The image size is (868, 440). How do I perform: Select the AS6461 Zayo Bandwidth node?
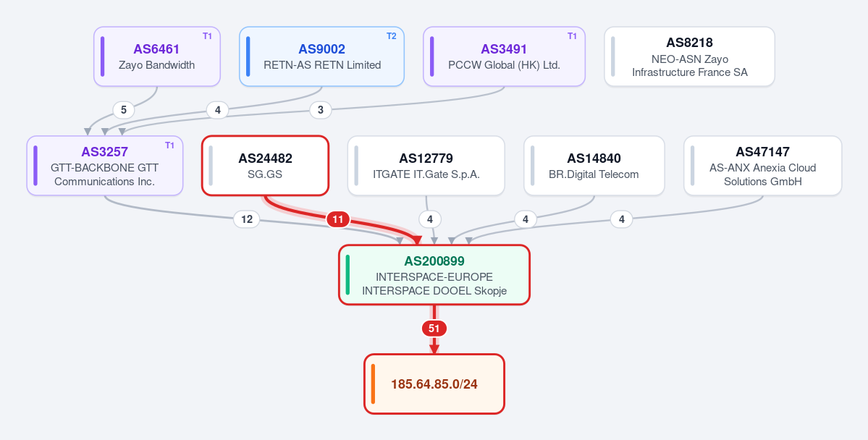pos(156,56)
